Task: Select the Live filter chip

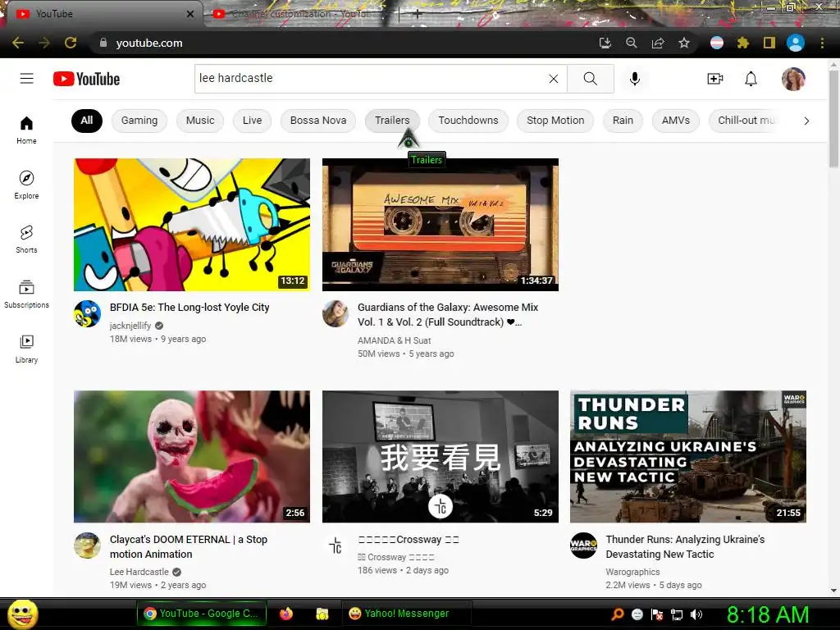Action: coord(253,121)
